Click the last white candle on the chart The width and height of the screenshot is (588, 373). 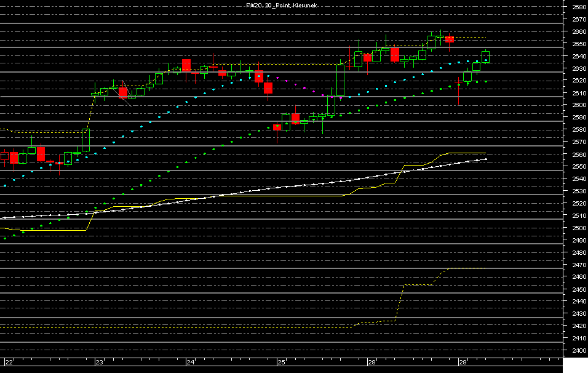click(x=485, y=57)
